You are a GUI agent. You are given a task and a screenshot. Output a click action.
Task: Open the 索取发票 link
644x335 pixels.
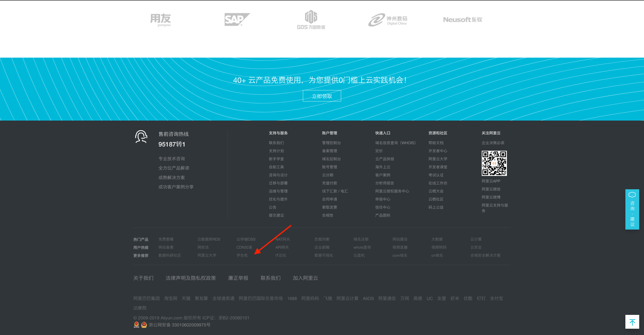[330, 207]
